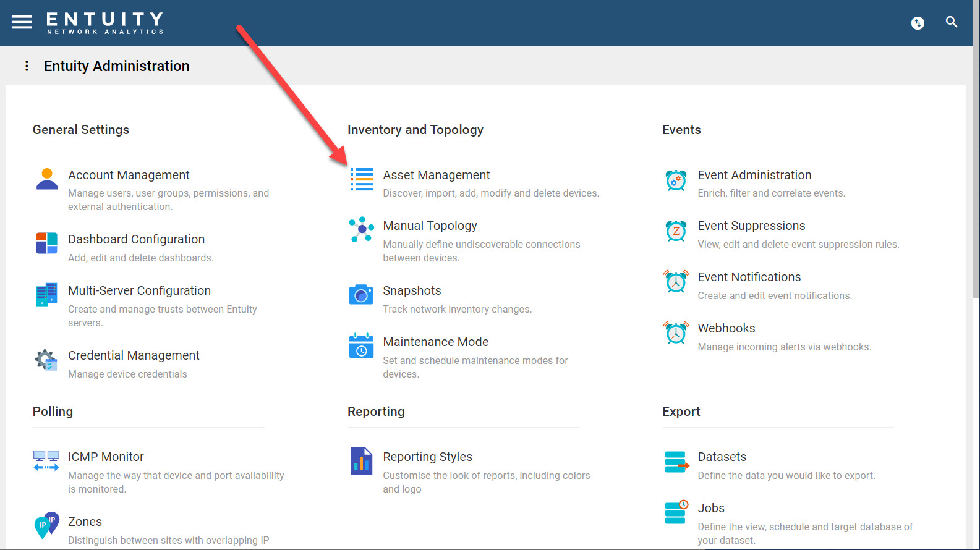Click the Asset Management list icon

[x=362, y=179]
